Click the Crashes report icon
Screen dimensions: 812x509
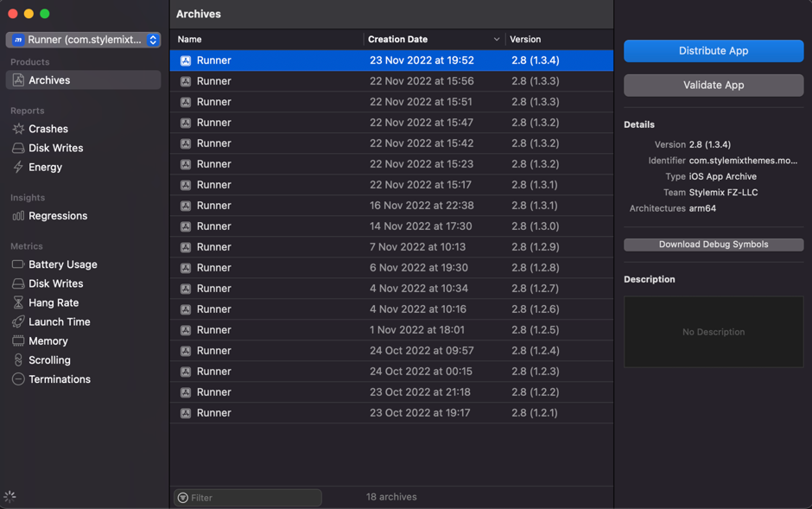pos(18,129)
